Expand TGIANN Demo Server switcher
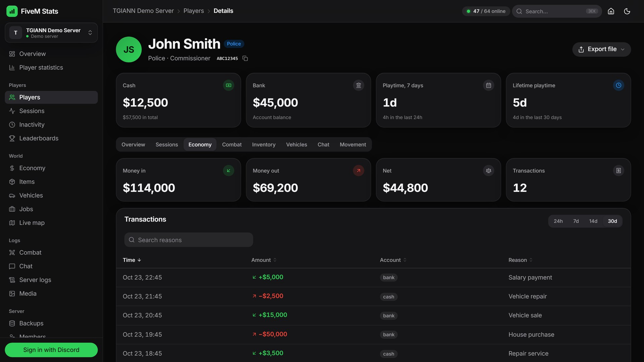The height and width of the screenshot is (362, 644). [x=51, y=33]
